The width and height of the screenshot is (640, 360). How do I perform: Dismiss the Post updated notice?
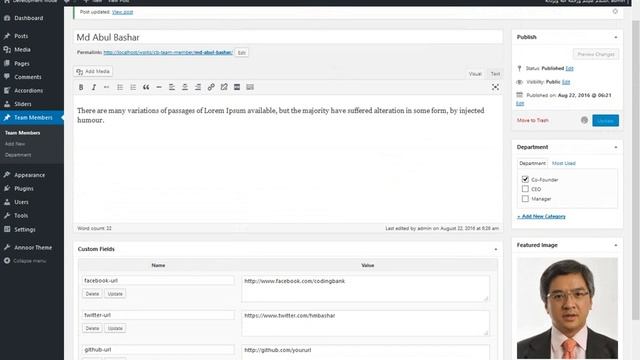tap(615, 11)
